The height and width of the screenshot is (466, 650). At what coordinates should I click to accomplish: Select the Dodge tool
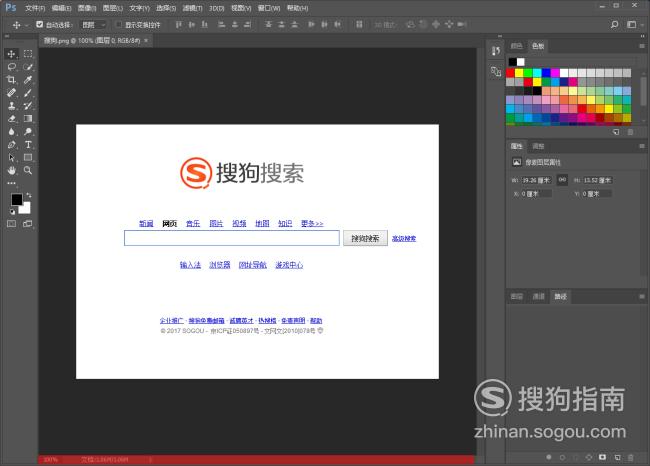point(28,131)
